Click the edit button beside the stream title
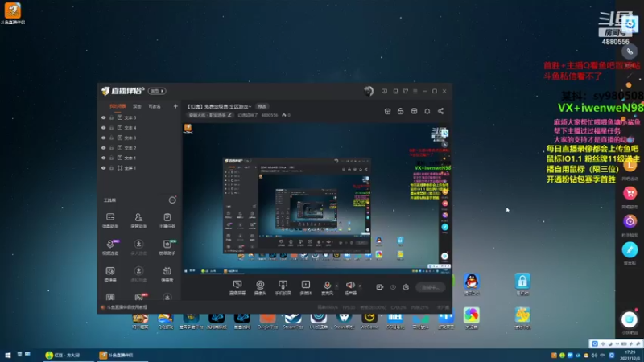Viewport: 644px width, 362px height. point(262,107)
